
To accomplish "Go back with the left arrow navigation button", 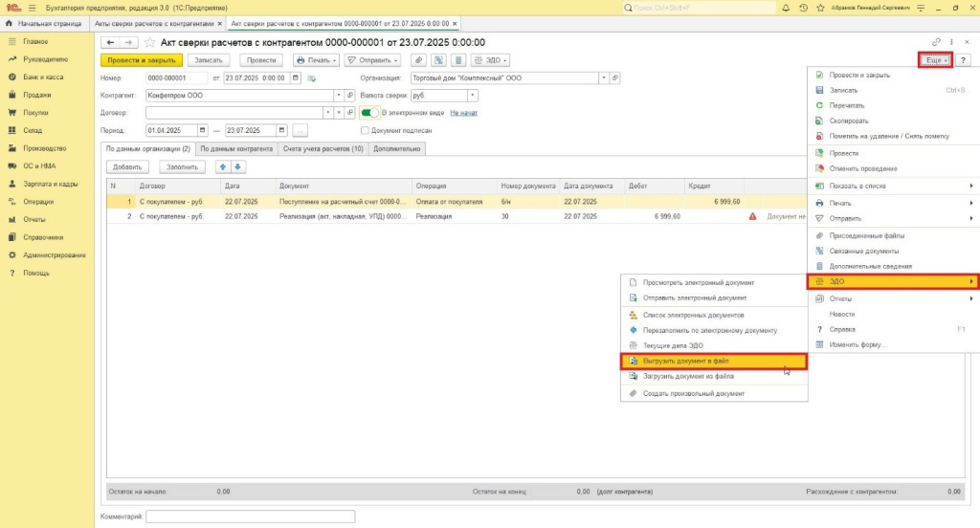I will pos(109,42).
